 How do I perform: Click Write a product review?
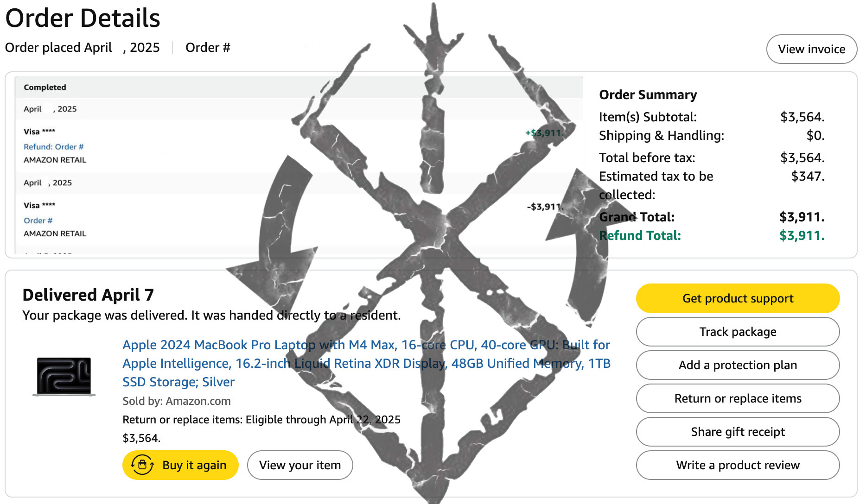(738, 465)
